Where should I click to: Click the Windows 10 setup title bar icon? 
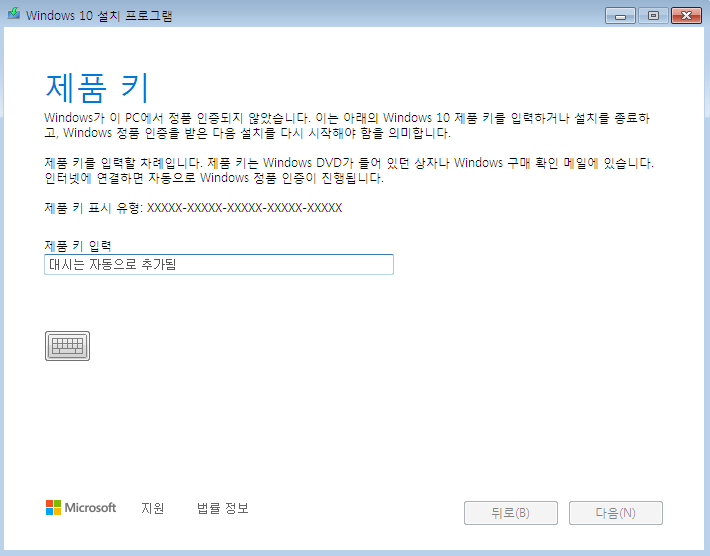pos(14,14)
